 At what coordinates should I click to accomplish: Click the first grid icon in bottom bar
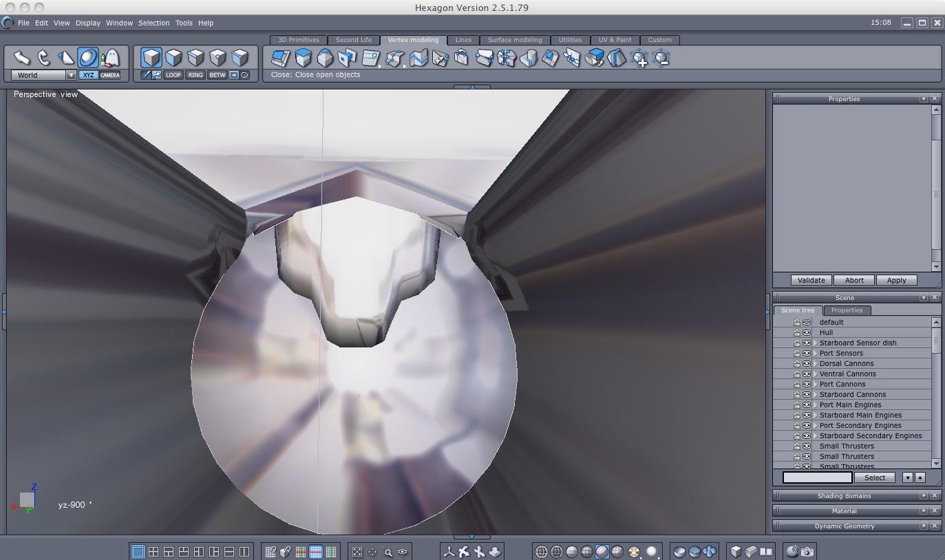pyautogui.click(x=270, y=552)
